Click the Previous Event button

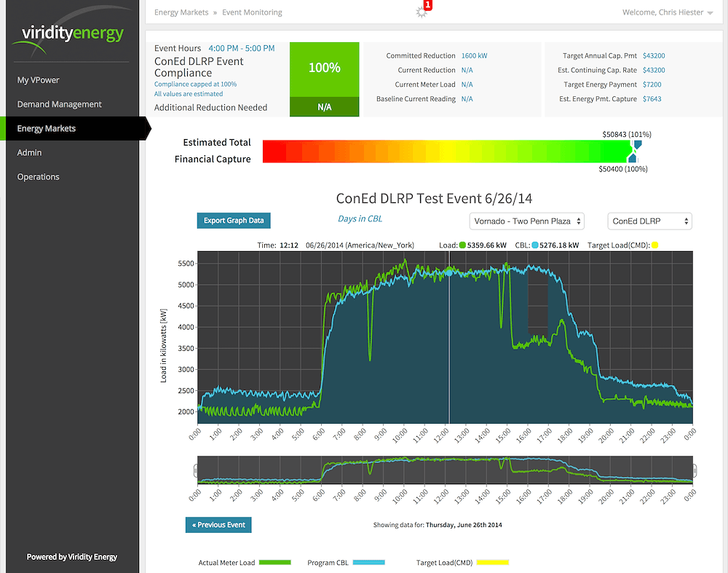[218, 525]
